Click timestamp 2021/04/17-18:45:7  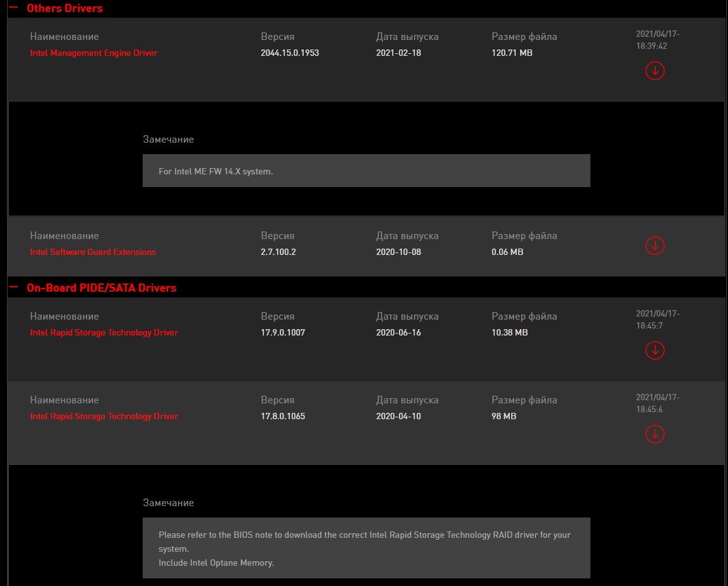(658, 320)
